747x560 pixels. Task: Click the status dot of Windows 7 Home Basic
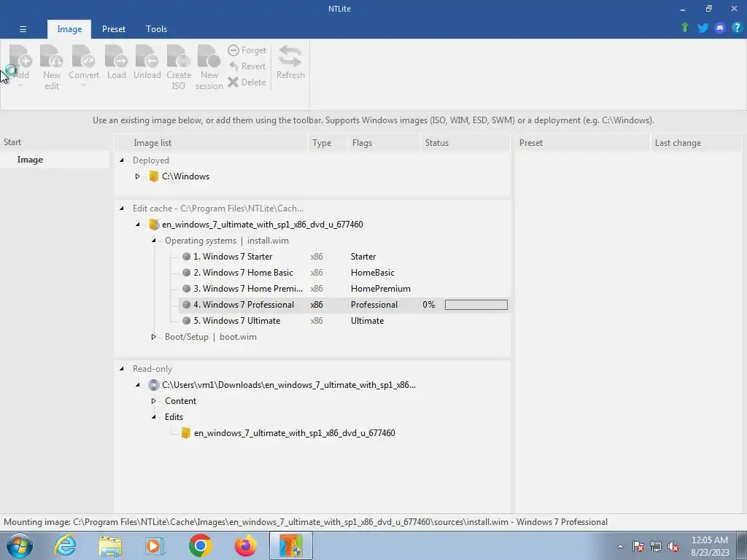[x=186, y=273]
